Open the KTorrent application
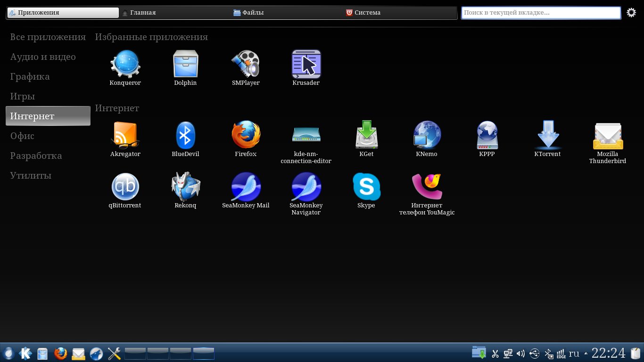The height and width of the screenshot is (362, 644). 547,136
